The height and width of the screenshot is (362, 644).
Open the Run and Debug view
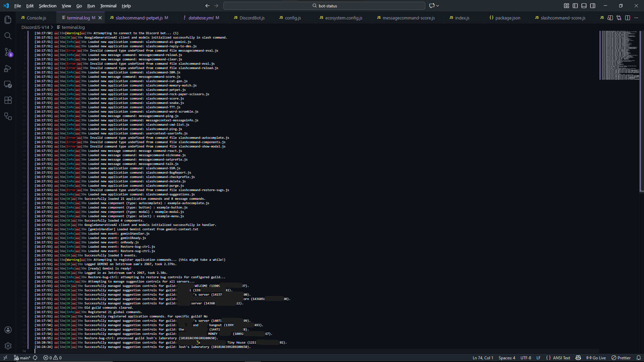8,69
